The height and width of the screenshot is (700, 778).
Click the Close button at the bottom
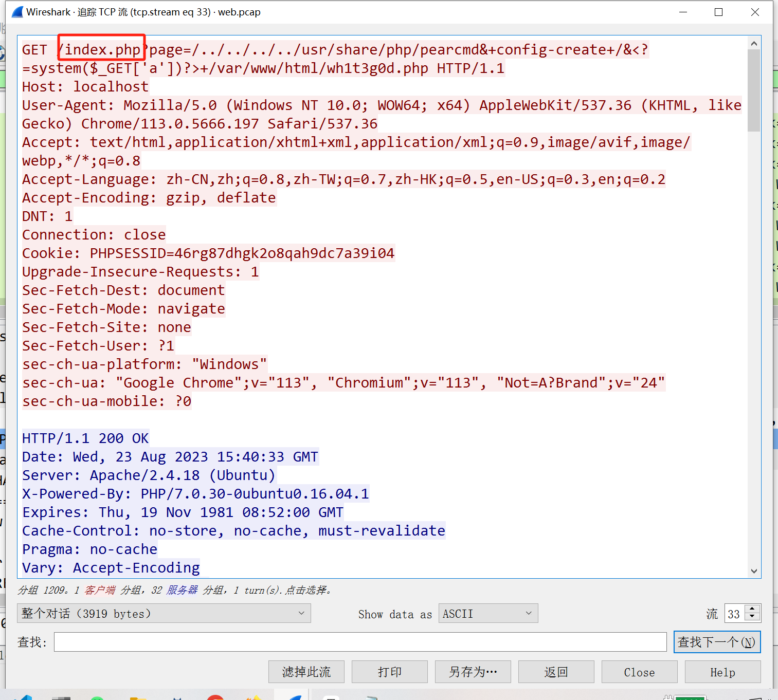click(640, 672)
